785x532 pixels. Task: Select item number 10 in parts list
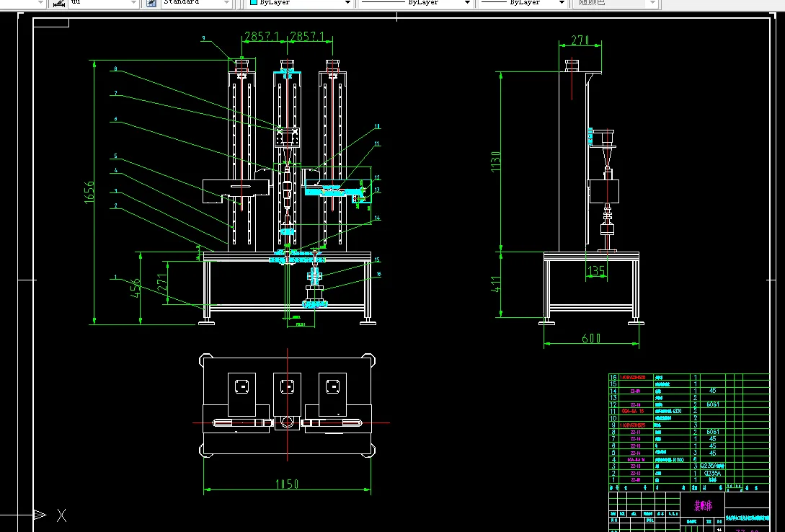(613, 418)
